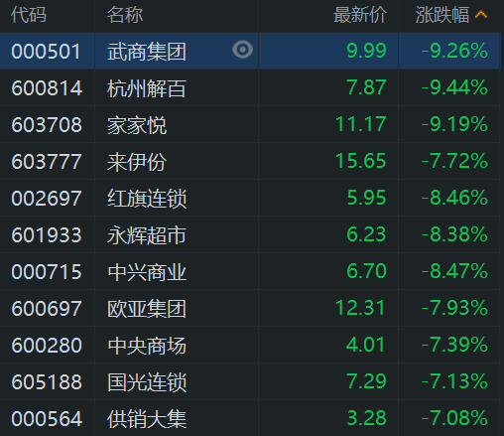The image size is (504, 436).
Task: Click the 国光连锁 stock name
Action: 147,382
